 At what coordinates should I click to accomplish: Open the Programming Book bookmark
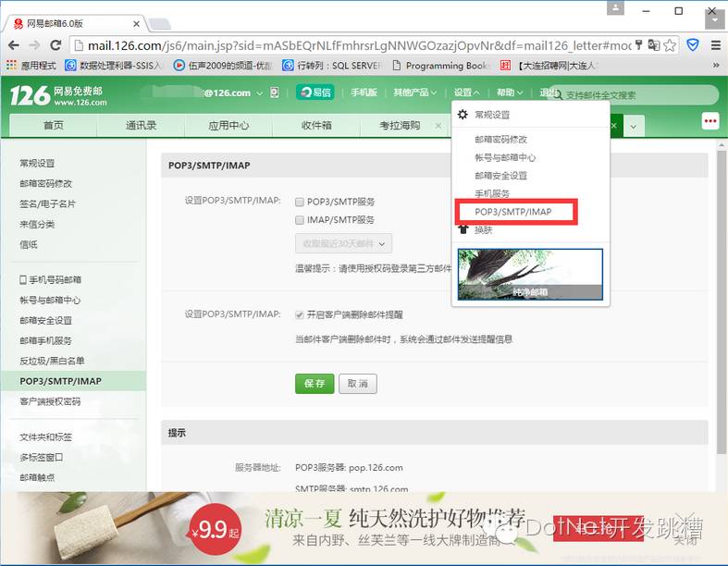tap(441, 66)
